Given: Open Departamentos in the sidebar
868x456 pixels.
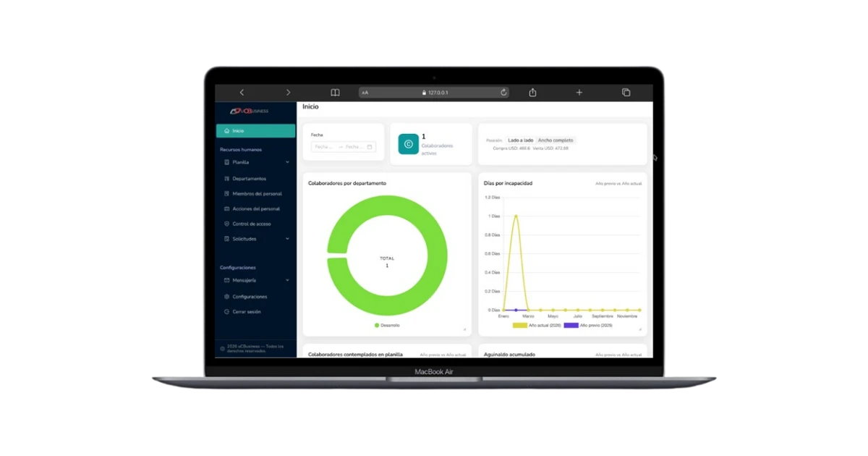Looking at the screenshot, I should coord(255,179).
